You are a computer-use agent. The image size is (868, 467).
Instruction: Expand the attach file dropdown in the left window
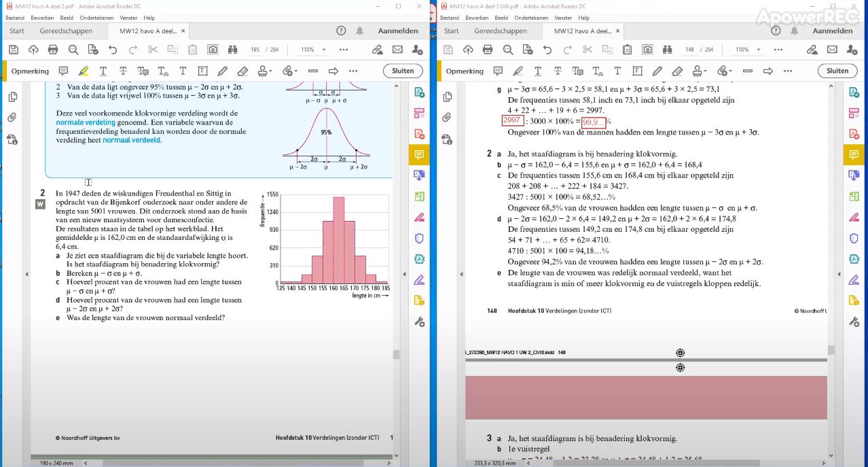(295, 71)
